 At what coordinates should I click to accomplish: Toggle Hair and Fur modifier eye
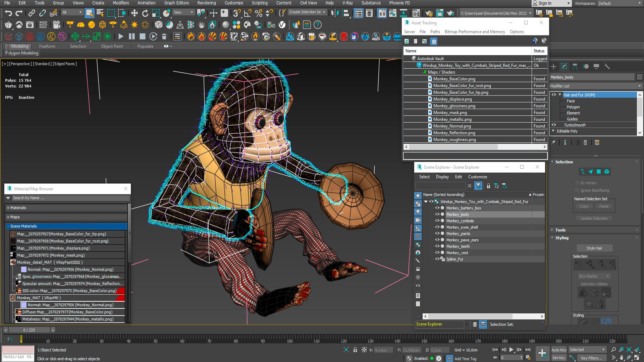click(554, 95)
